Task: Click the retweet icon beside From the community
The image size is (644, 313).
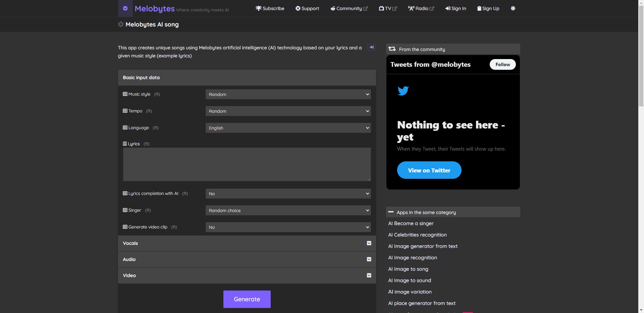Action: (392, 49)
